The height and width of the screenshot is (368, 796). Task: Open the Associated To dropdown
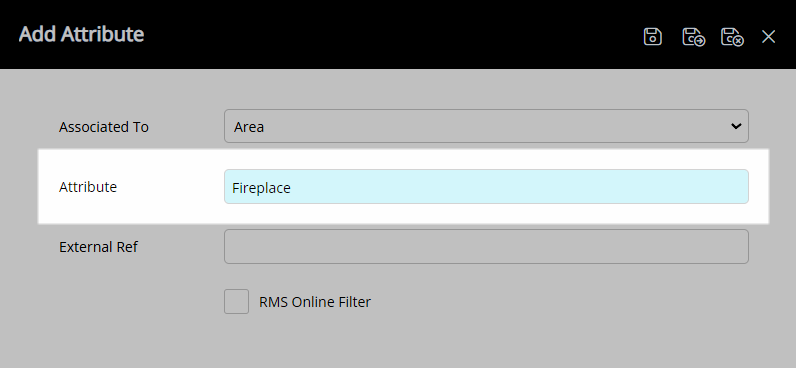486,126
